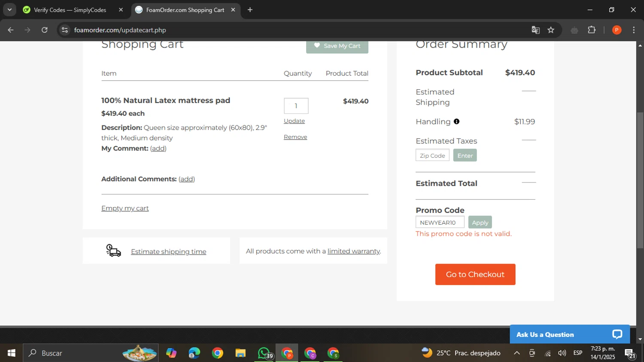Click the page vertical scrollbar thumb
The width and height of the screenshot is (644, 362).
[640, 180]
